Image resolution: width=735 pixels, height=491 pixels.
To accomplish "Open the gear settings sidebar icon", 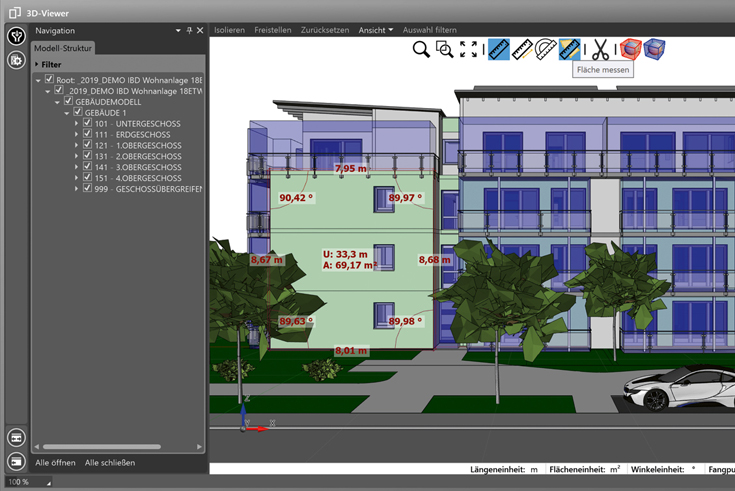I will [16, 60].
